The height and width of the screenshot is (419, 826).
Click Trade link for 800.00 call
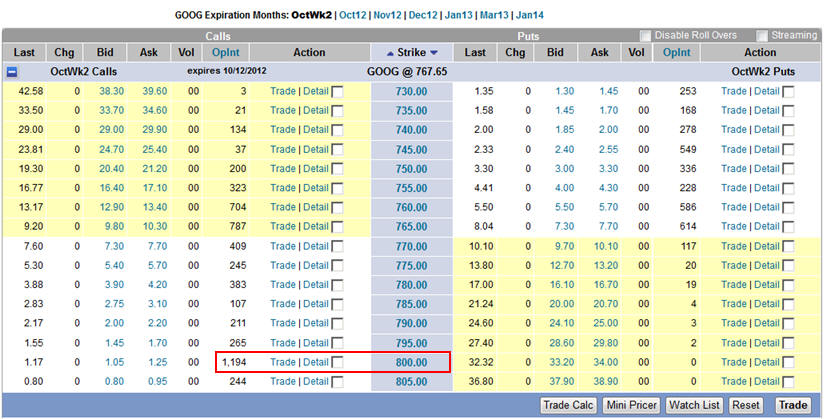[x=283, y=362]
